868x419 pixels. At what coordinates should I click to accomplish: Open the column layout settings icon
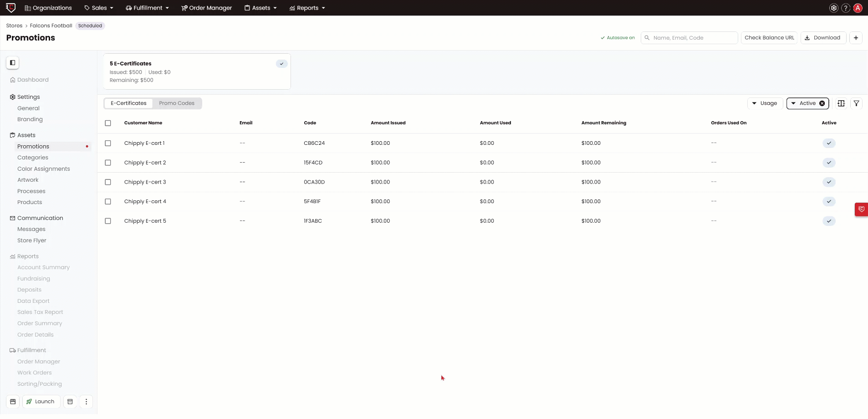point(841,103)
